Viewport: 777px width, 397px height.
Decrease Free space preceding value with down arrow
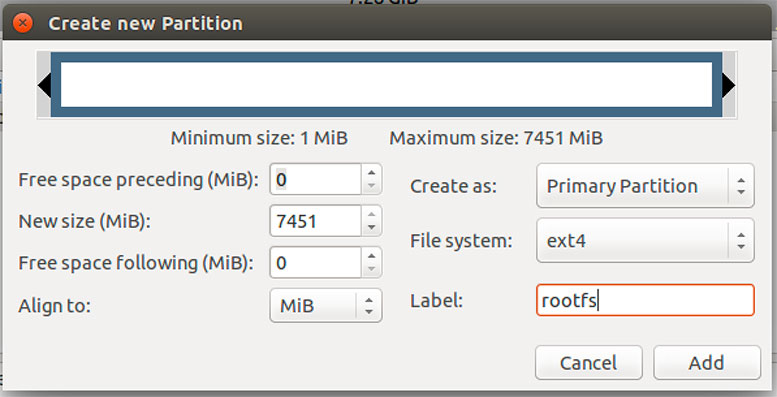pyautogui.click(x=371, y=186)
